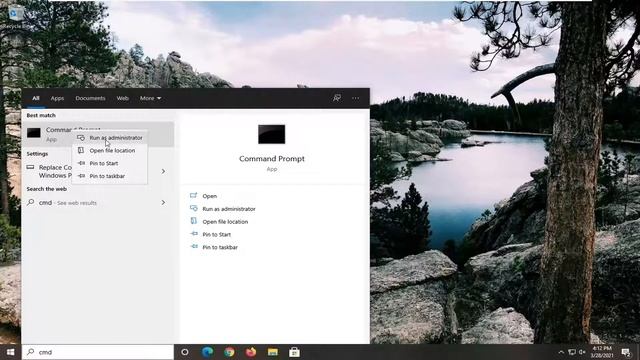The height and width of the screenshot is (360, 640).
Task: Click the search magnifier icon beside cmd web result
Action: point(31,202)
